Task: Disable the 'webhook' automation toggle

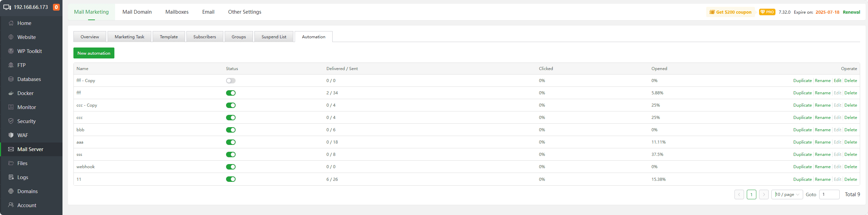Action: pyautogui.click(x=231, y=167)
